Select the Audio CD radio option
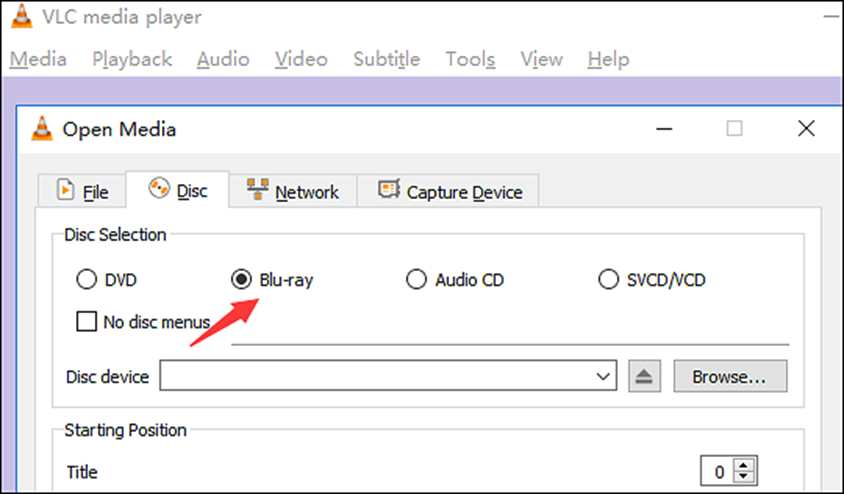844x494 pixels. [416, 280]
